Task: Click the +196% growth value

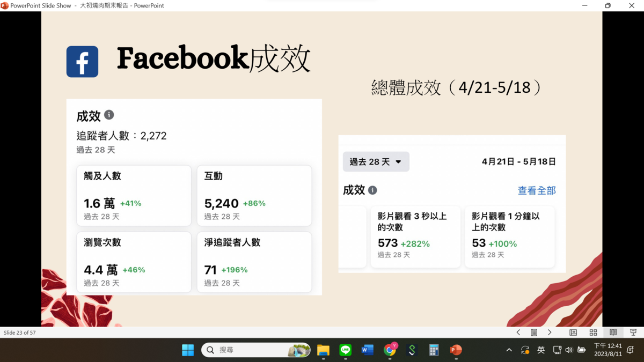Action: click(235, 270)
